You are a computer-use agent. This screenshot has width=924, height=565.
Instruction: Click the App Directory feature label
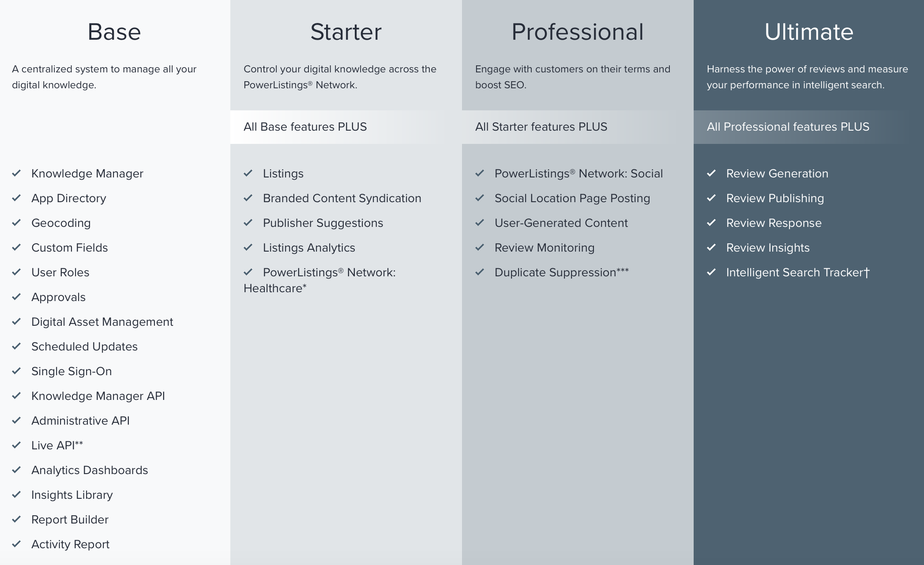point(69,198)
